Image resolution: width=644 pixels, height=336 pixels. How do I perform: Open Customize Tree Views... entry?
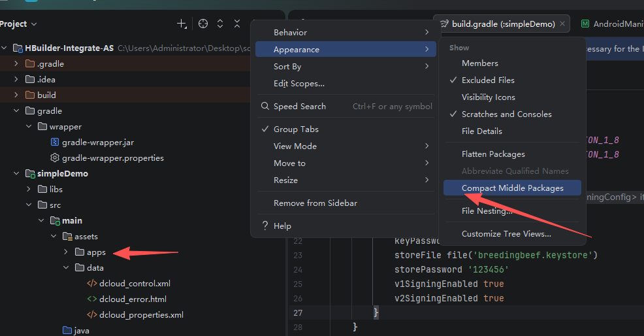pos(513,233)
